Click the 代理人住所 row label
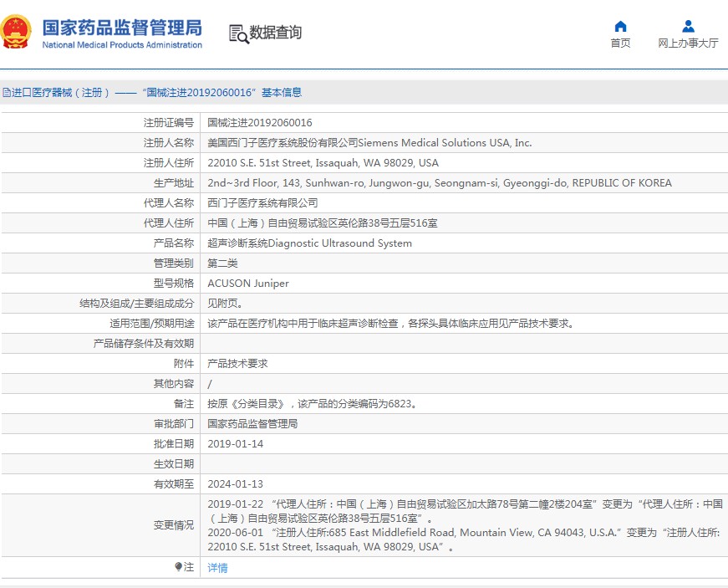Image resolution: width=728 pixels, height=588 pixels. coord(169,223)
